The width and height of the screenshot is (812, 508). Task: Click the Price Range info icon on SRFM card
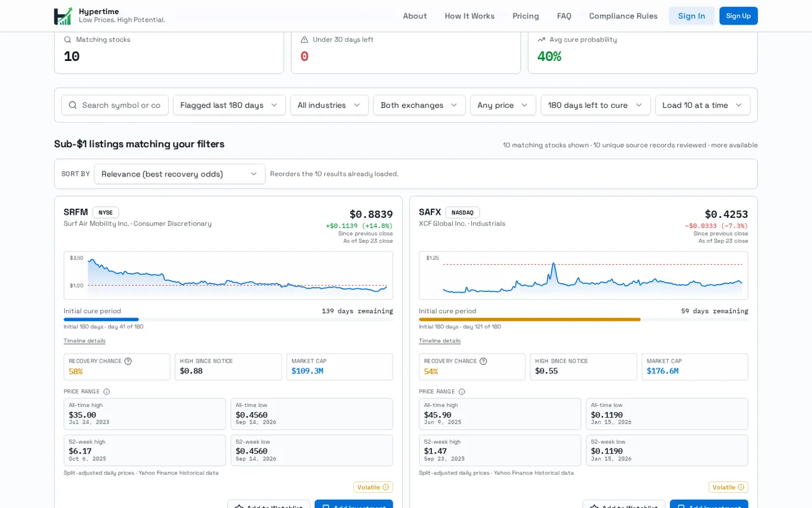point(107,392)
